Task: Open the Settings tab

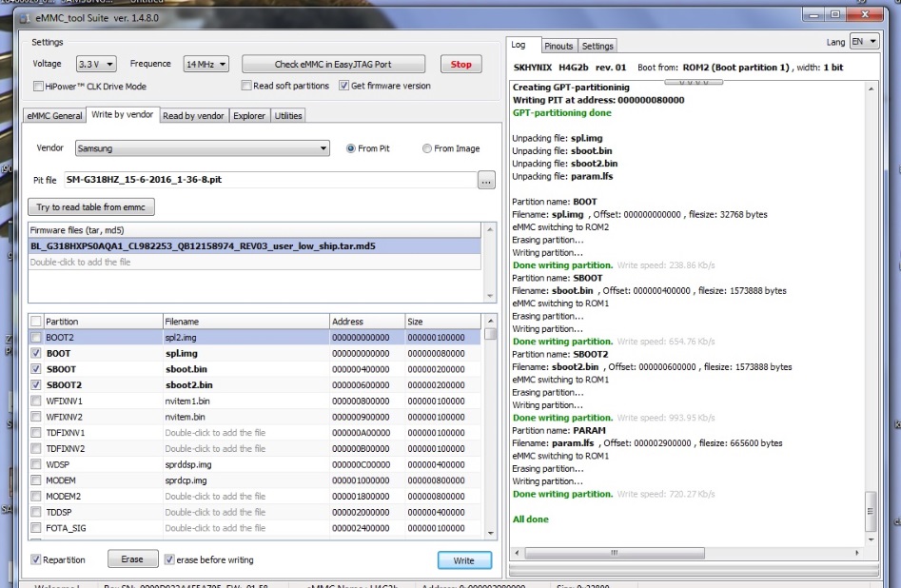Action: click(x=597, y=46)
